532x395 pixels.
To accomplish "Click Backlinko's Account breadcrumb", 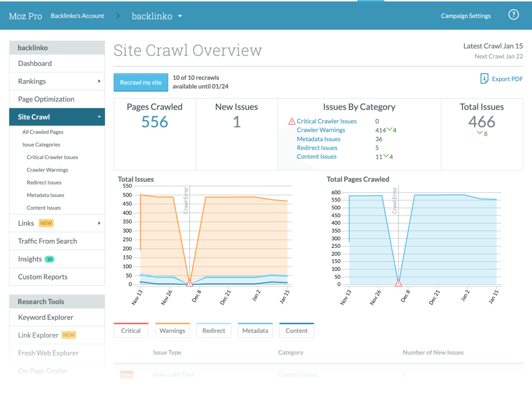I will [x=78, y=16].
